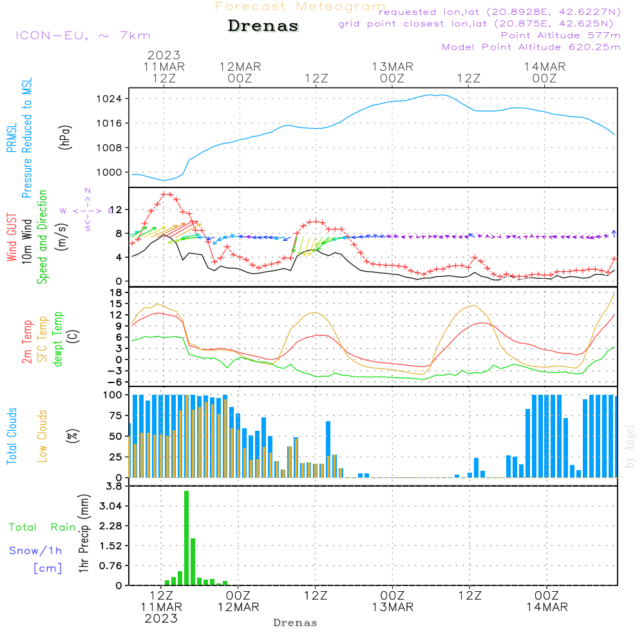Select the 1008 pressure axis value
The image size is (644, 644).
click(109, 148)
